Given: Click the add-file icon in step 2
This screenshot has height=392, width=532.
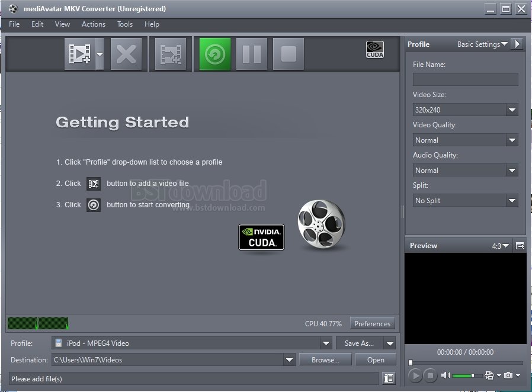Looking at the screenshot, I should pyautogui.click(x=93, y=184).
